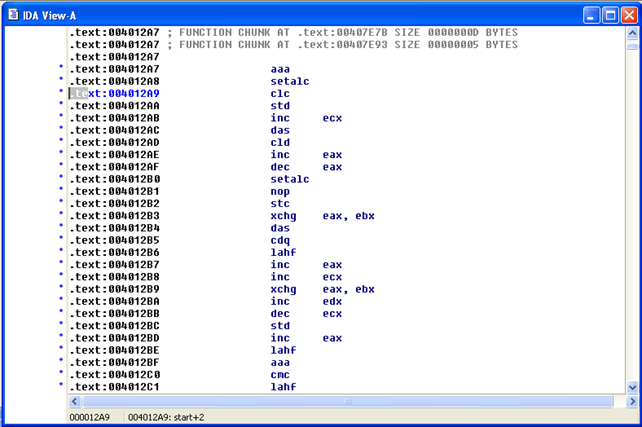Click the horizontal scrollbar left arrow
Screen dimensions: 642x427
tap(72, 401)
